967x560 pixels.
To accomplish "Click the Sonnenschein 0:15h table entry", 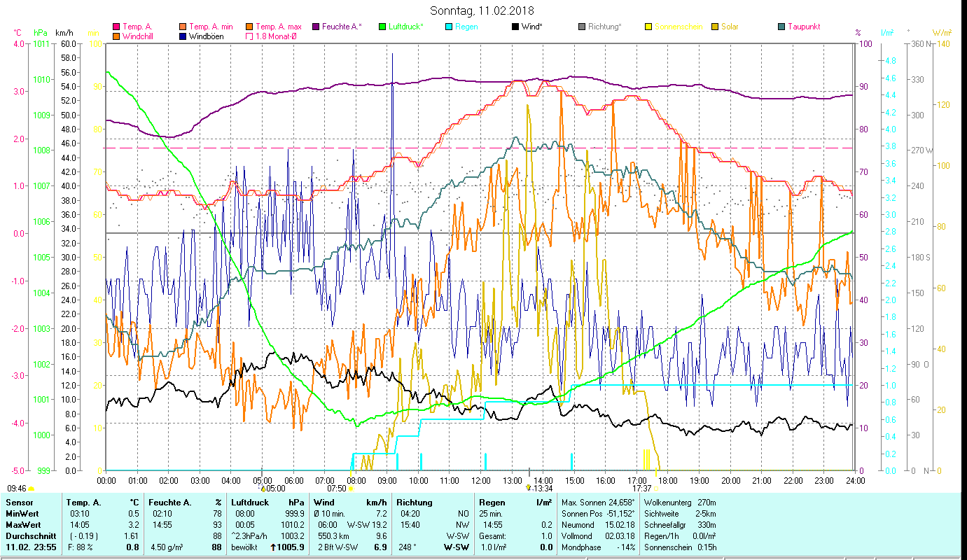I will 680,547.
